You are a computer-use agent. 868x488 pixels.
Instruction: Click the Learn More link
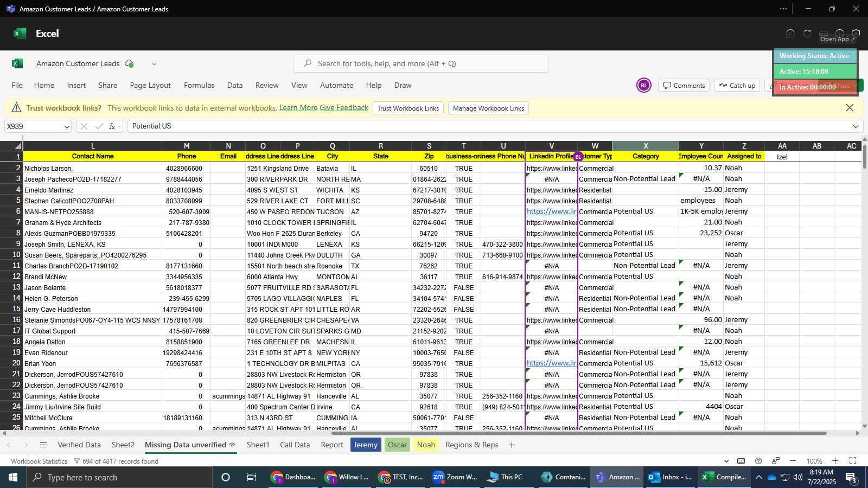298,108
